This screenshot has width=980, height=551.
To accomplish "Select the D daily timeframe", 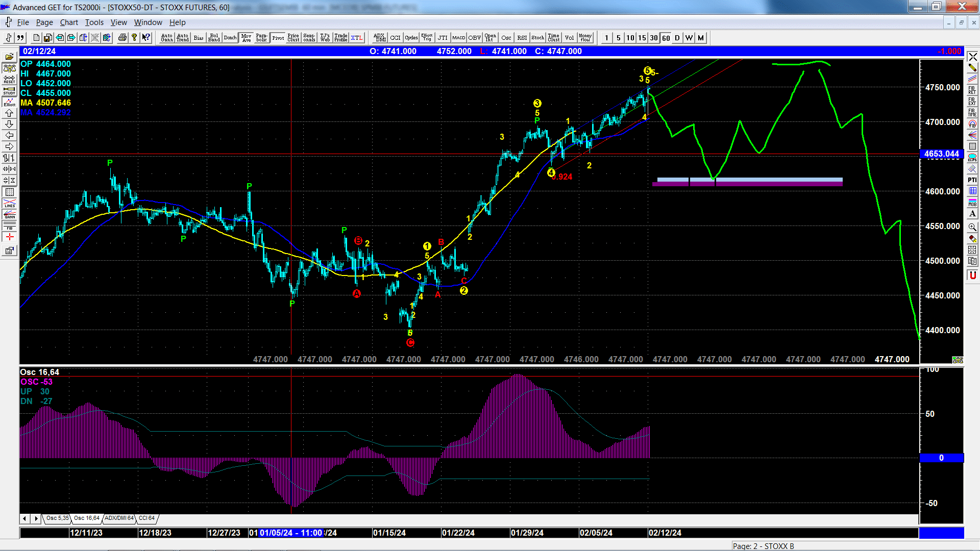I will click(x=677, y=38).
